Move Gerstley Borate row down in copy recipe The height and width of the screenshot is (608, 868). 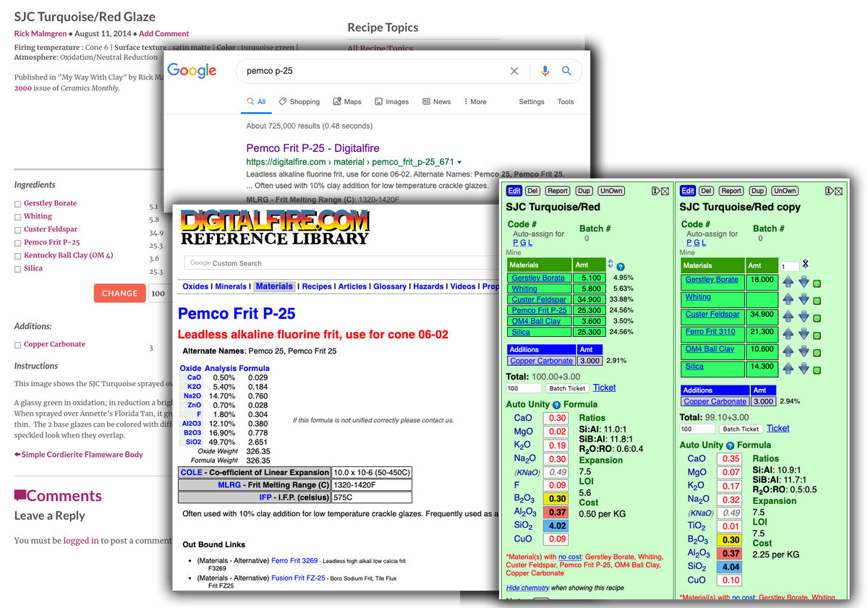pos(804,281)
